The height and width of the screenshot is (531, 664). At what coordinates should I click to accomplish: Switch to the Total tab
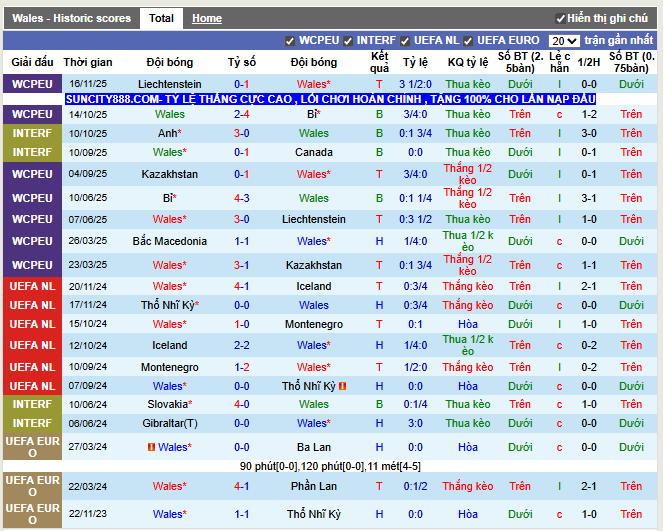coord(161,18)
